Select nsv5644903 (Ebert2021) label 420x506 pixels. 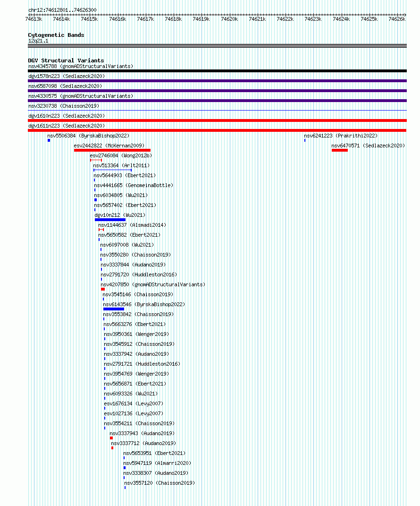coord(125,176)
